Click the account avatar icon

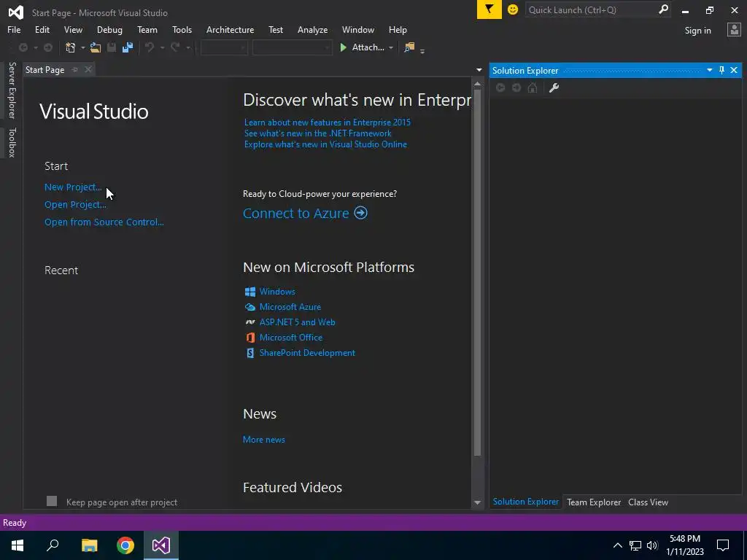734,30
